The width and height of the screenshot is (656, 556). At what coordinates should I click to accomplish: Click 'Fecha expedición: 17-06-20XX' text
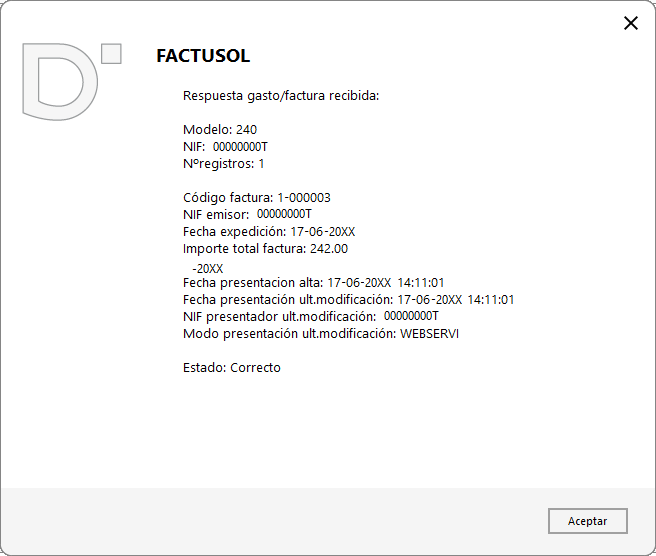[269, 231]
